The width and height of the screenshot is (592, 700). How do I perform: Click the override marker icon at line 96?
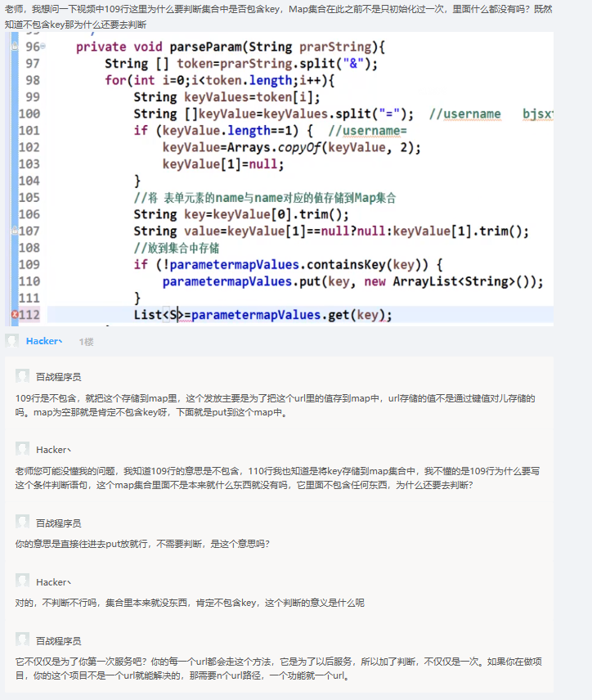(x=15, y=46)
